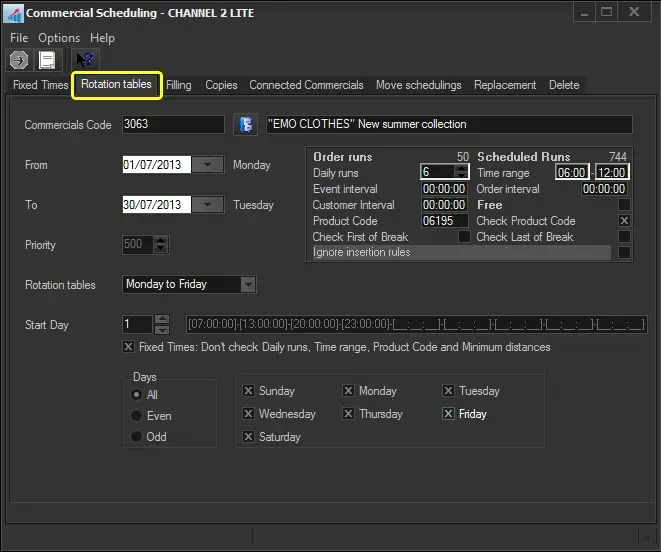This screenshot has height=552, width=661.
Task: Uncheck the Check Product Code checkbox
Action: click(x=624, y=221)
